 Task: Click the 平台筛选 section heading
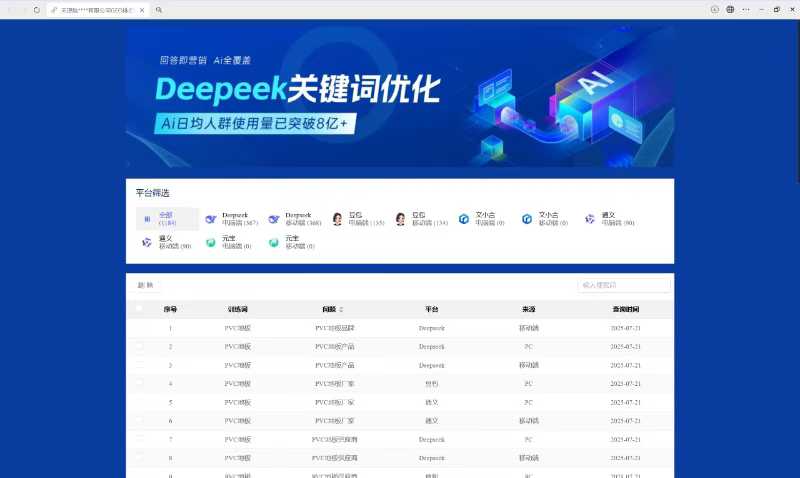(x=153, y=193)
